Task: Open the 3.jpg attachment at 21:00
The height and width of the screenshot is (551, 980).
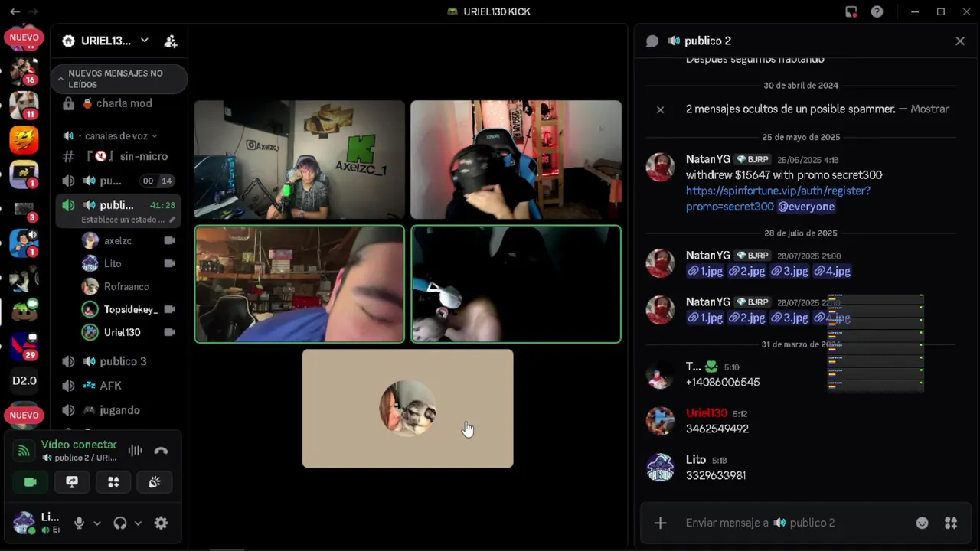Action: [789, 271]
